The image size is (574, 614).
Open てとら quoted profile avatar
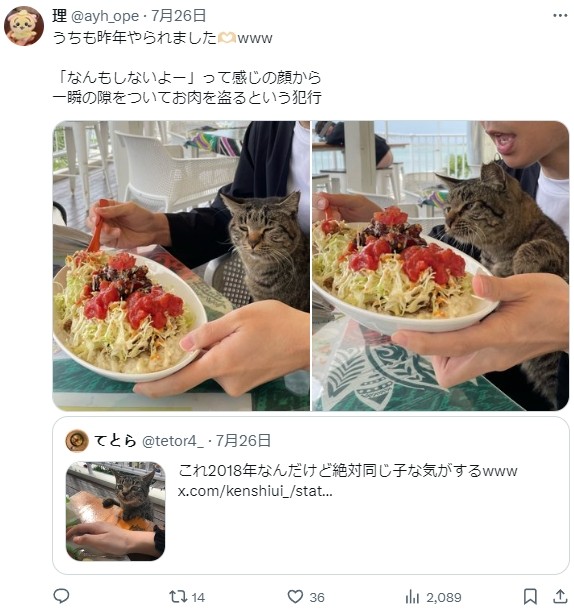(x=76, y=441)
